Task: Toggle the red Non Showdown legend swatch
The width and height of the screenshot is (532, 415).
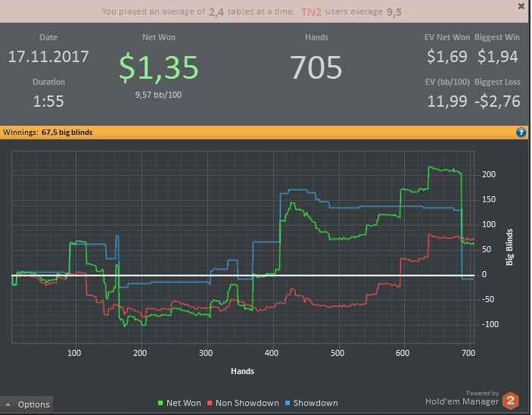Action: pos(210,403)
